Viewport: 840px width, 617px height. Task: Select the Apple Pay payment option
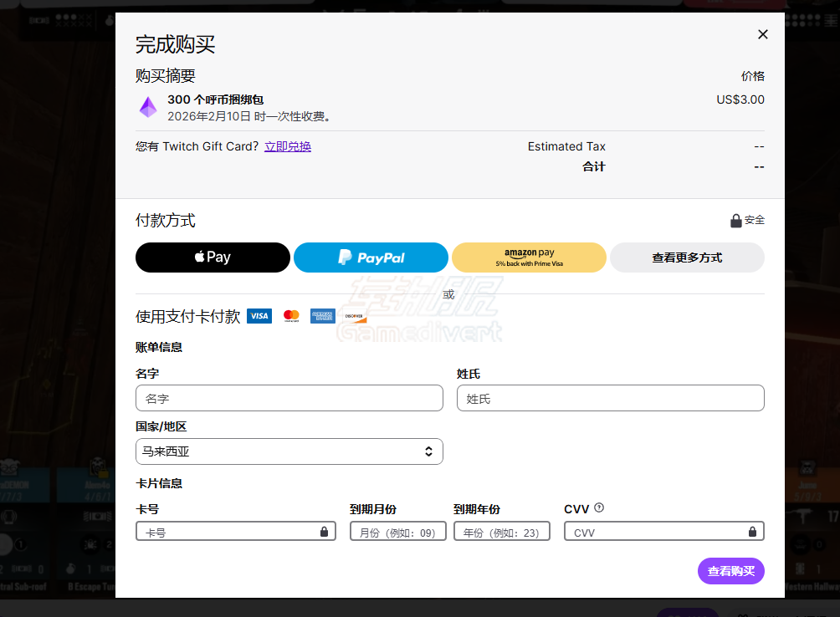(x=212, y=258)
